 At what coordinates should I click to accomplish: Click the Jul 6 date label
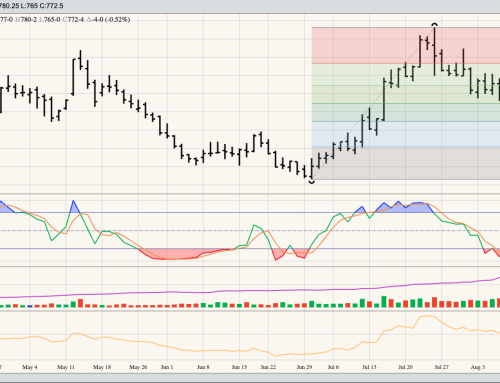coord(333,367)
